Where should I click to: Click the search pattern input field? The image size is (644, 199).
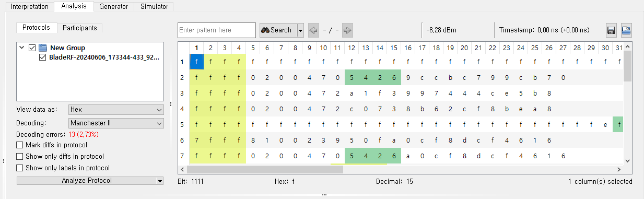[x=217, y=30]
